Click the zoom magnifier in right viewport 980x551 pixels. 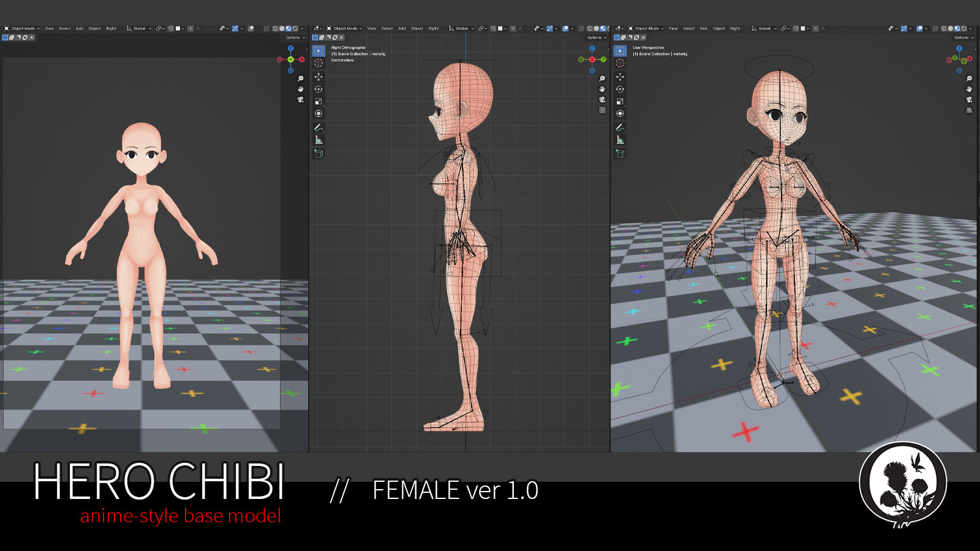tap(969, 78)
